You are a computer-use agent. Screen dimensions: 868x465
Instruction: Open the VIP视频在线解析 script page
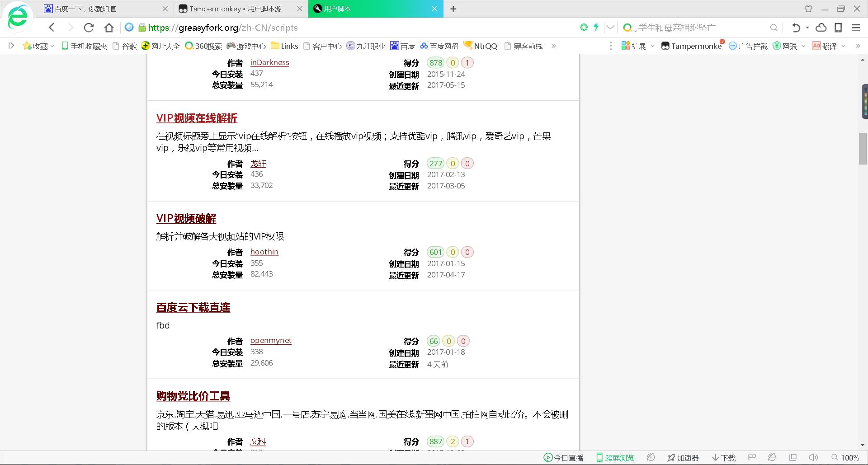[x=197, y=118]
